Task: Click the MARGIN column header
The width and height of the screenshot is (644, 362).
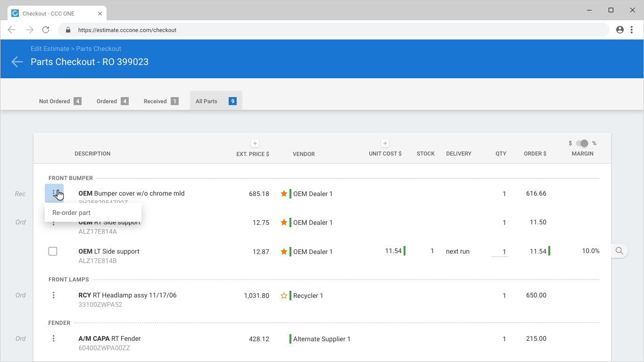Action: 583,154
